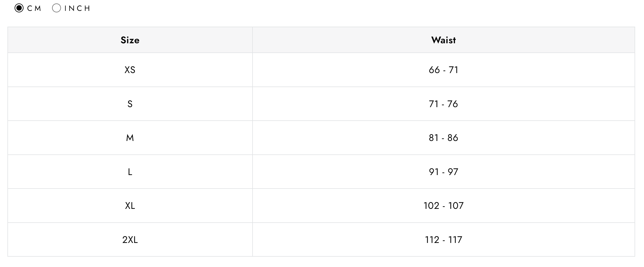Click the 81 - 86 waist value
Image resolution: width=644 pixels, height=267 pixels.
[x=443, y=138]
